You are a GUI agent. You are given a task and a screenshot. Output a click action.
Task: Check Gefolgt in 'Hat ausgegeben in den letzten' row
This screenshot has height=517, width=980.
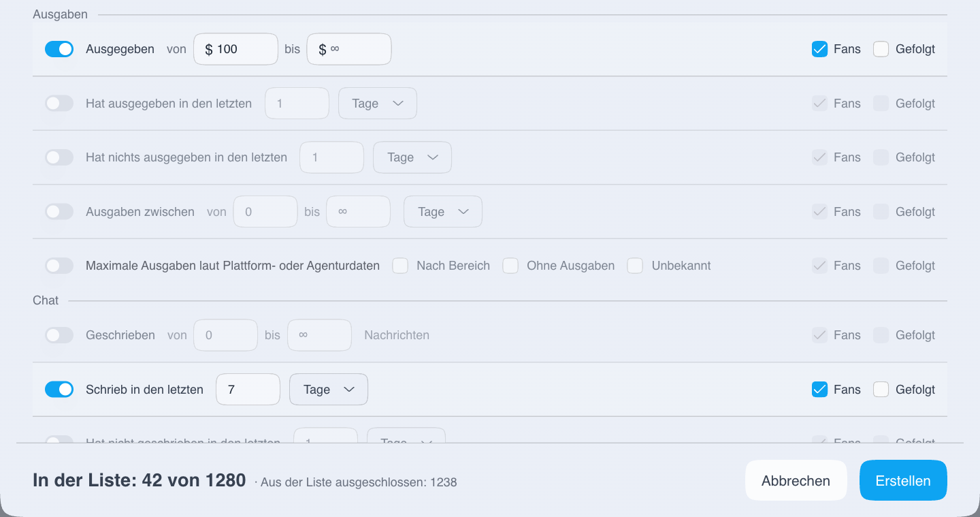pos(881,104)
